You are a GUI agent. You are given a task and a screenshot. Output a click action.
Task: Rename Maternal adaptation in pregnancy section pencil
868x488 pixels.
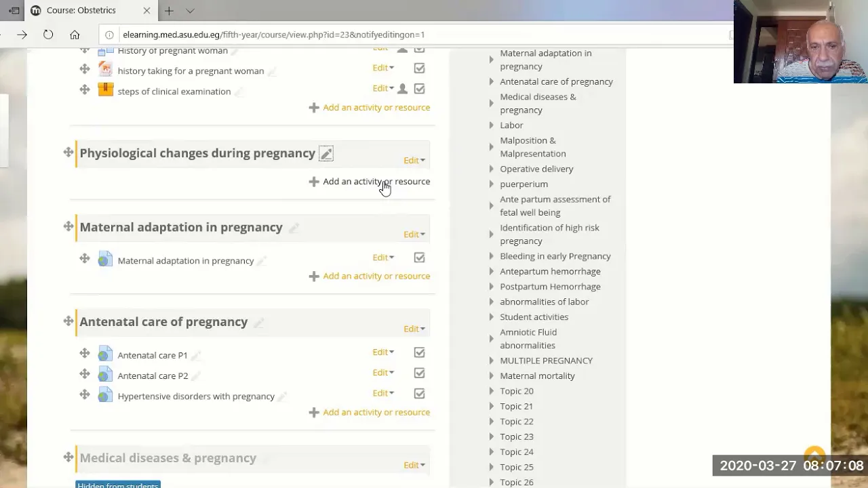pyautogui.click(x=294, y=228)
